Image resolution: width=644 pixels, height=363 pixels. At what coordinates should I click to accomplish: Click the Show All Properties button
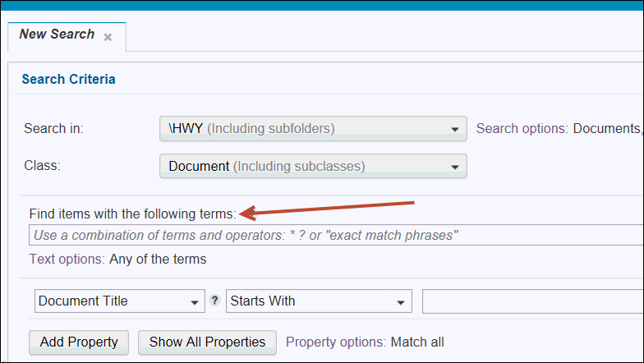click(x=207, y=342)
